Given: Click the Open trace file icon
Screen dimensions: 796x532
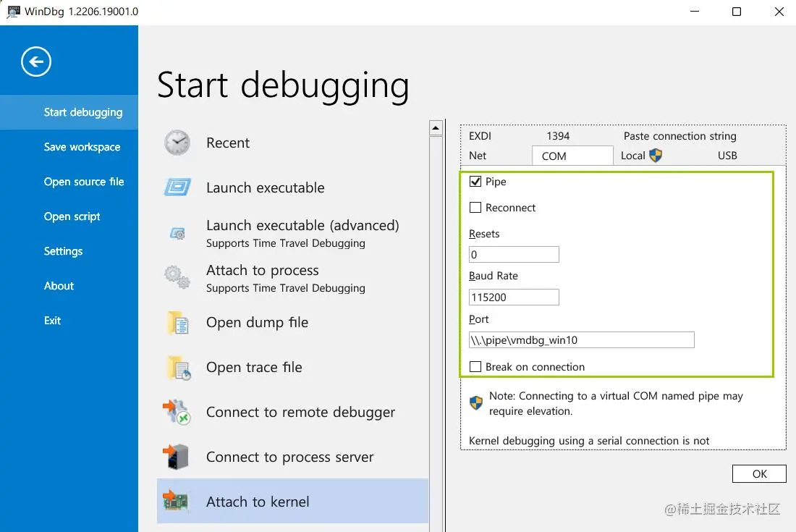Looking at the screenshot, I should pyautogui.click(x=179, y=368).
